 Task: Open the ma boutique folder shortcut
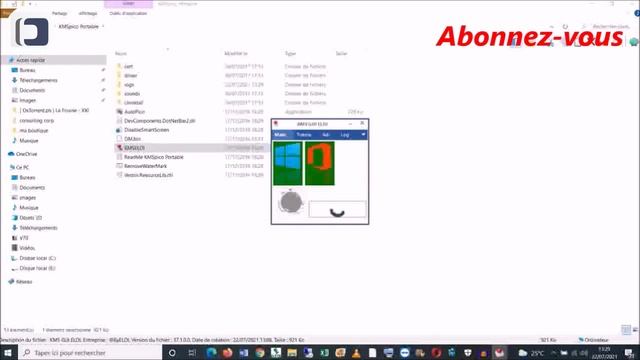(33, 131)
